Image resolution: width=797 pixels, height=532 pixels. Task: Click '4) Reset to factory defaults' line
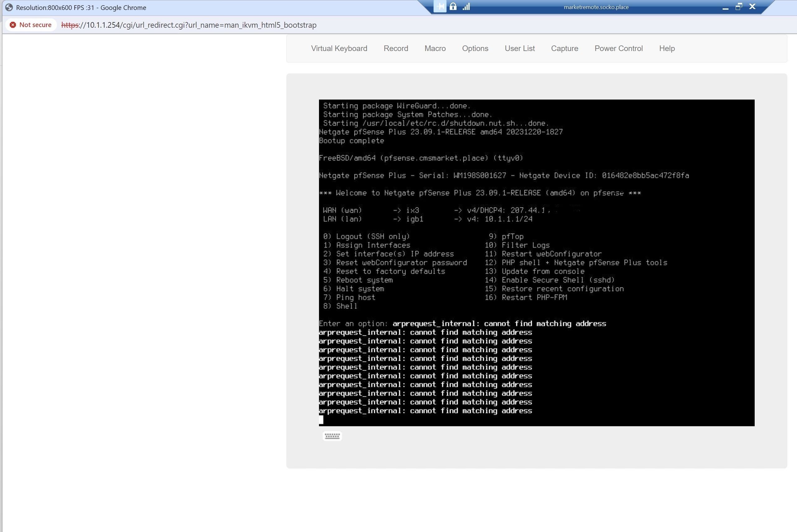point(384,271)
